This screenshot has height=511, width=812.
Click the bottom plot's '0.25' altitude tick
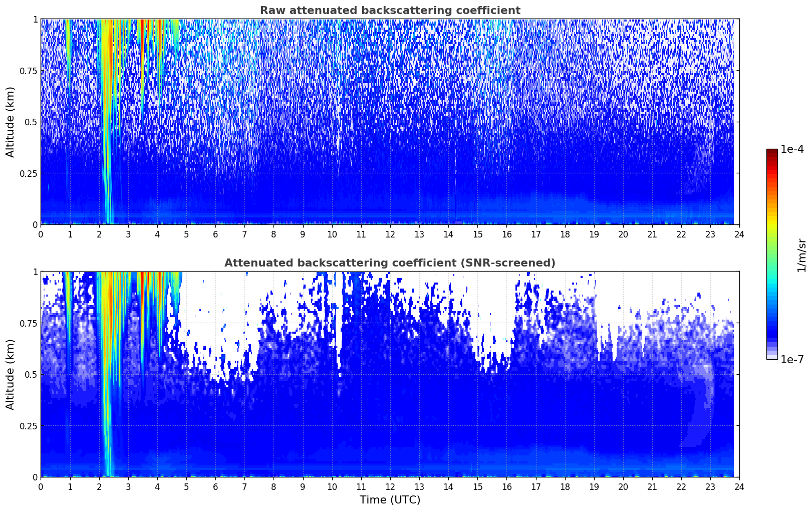[x=29, y=426]
